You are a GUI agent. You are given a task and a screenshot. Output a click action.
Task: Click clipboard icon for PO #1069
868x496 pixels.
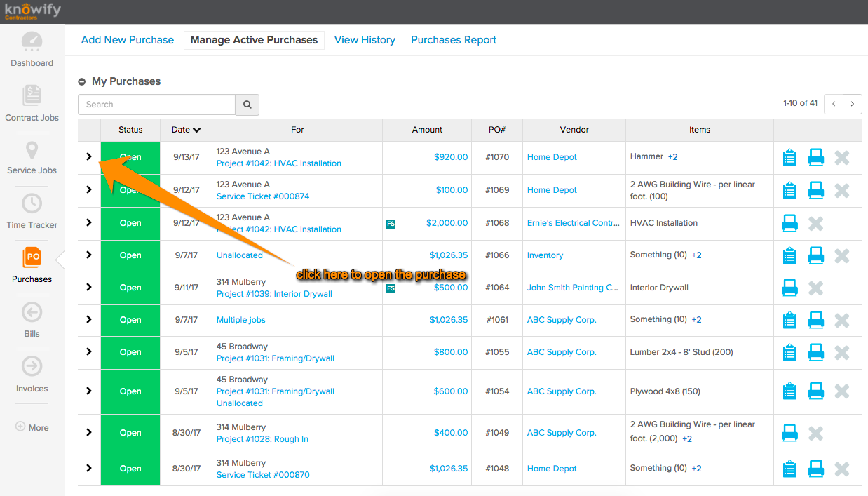(789, 190)
